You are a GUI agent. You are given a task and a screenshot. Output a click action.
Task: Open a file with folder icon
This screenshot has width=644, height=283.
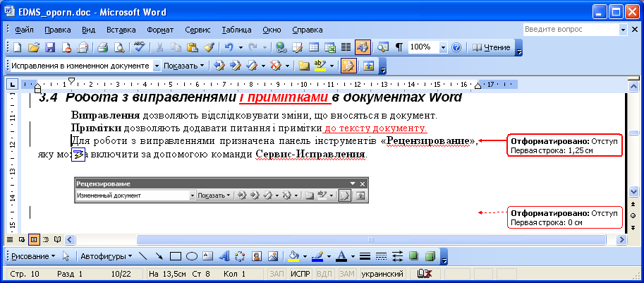point(34,47)
